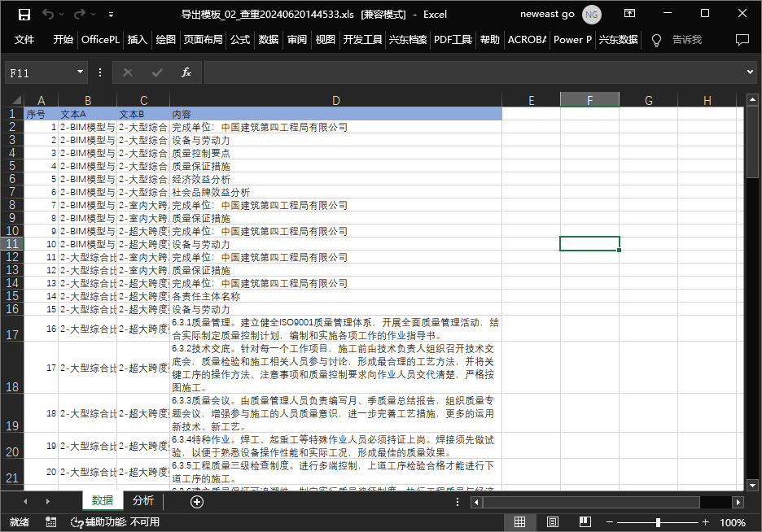Open Customize Quick Access Toolbar dropdown
The image size is (762, 532).
click(x=112, y=15)
